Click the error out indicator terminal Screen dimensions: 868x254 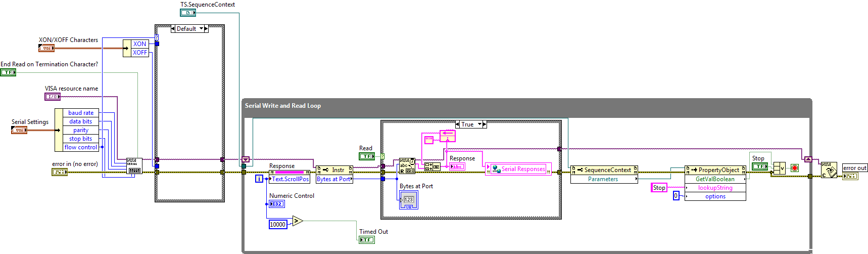850,176
